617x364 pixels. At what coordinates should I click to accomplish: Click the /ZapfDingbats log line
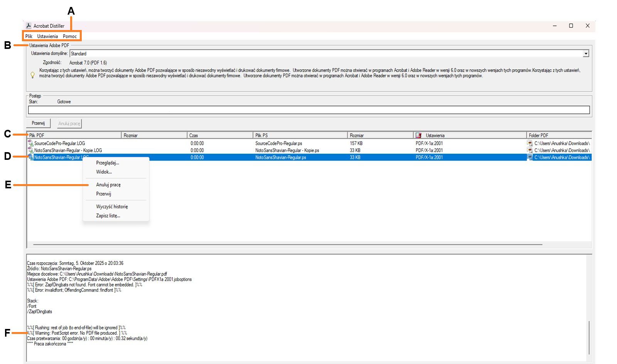(x=39, y=312)
